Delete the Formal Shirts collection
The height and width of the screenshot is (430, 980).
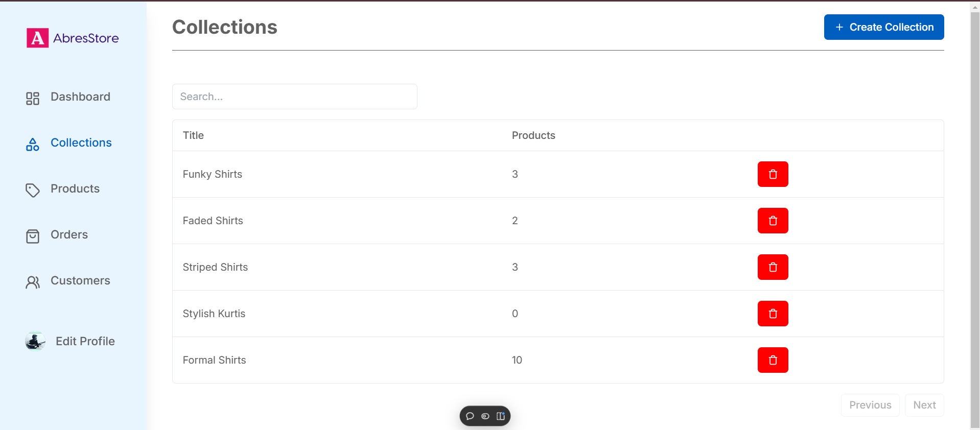point(773,360)
